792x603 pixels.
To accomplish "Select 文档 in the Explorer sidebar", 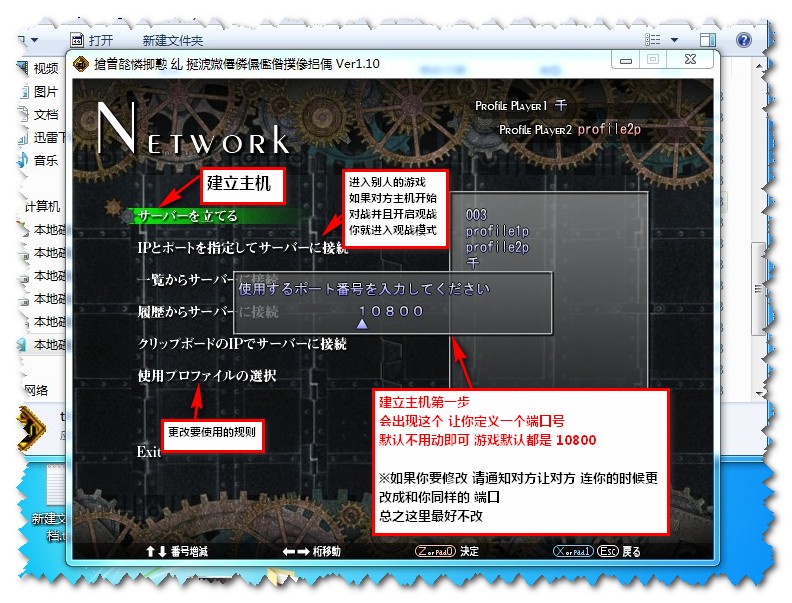I will [x=45, y=114].
